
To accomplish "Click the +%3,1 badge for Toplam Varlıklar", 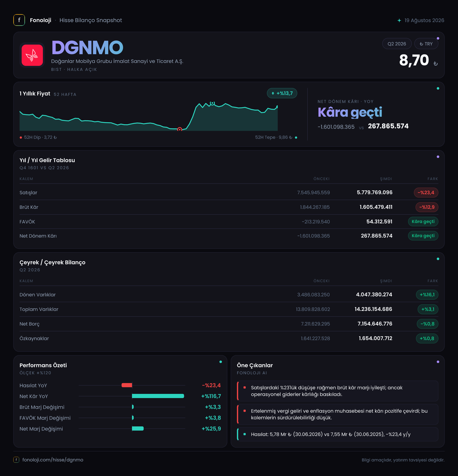I will point(428,309).
